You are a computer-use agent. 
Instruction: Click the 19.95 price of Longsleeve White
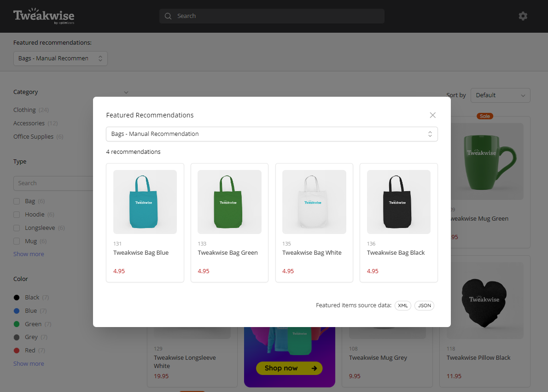pyautogui.click(x=161, y=376)
